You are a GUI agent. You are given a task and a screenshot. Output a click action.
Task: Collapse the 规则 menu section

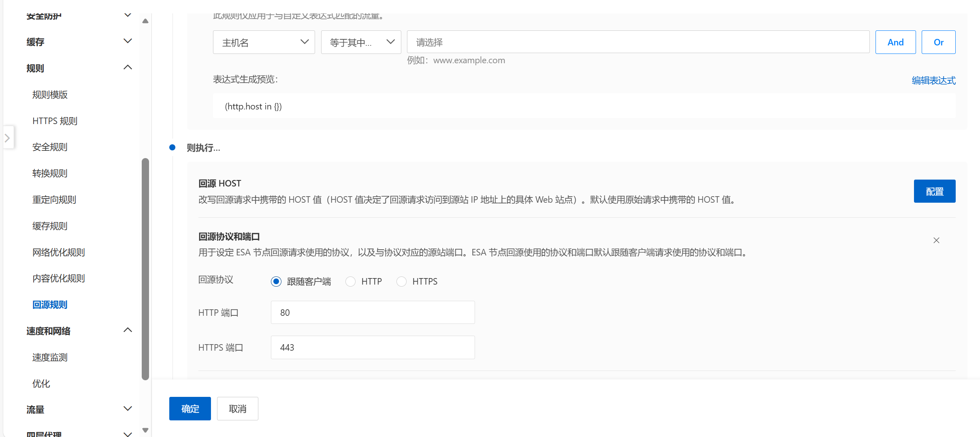pyautogui.click(x=127, y=67)
